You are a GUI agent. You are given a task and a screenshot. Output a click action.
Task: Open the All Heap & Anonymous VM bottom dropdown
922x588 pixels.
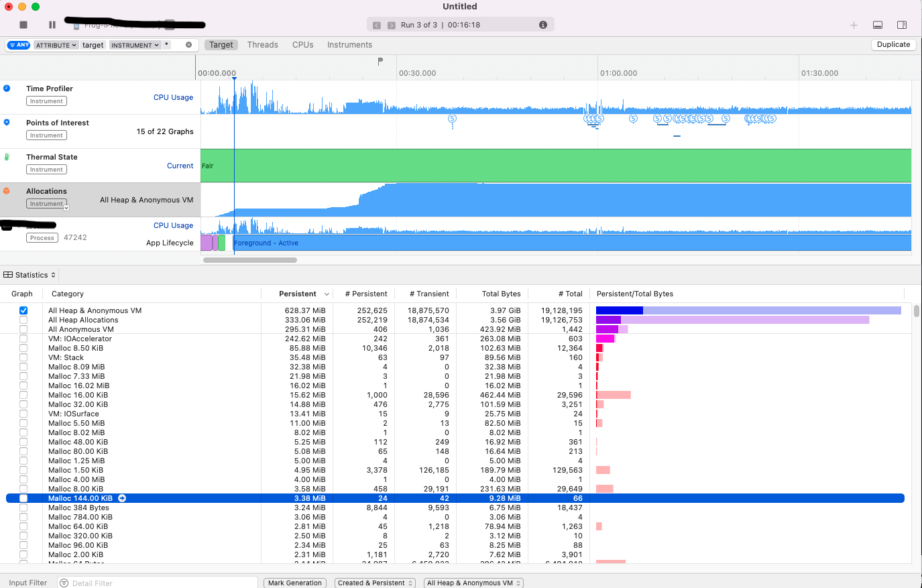473,583
